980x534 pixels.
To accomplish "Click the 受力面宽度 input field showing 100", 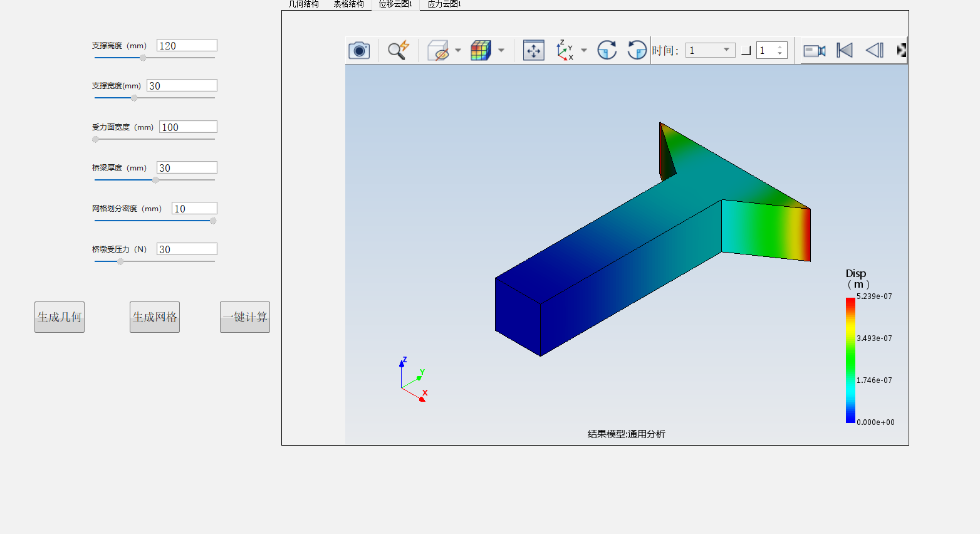I will [x=188, y=127].
